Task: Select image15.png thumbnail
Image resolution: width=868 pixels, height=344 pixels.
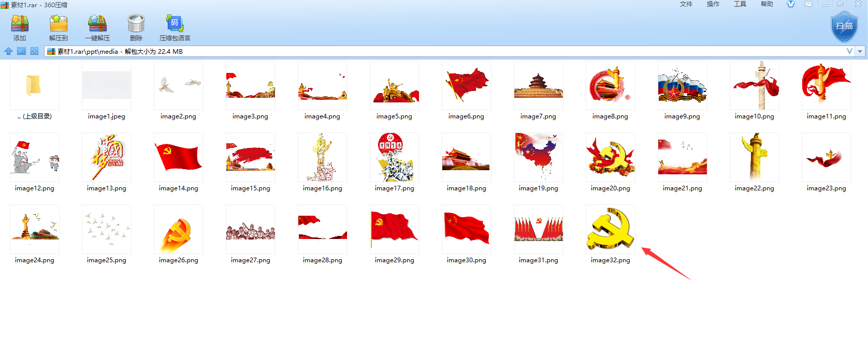Action: pyautogui.click(x=251, y=157)
